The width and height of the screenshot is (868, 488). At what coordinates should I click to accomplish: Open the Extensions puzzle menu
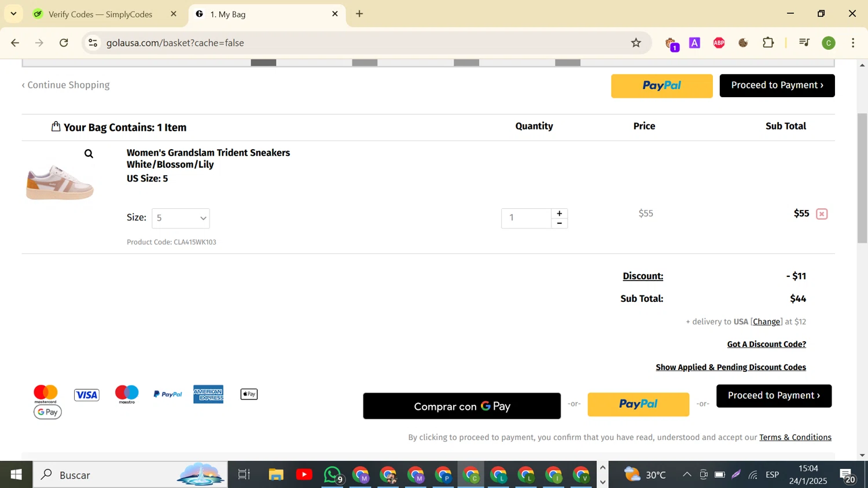click(x=768, y=43)
